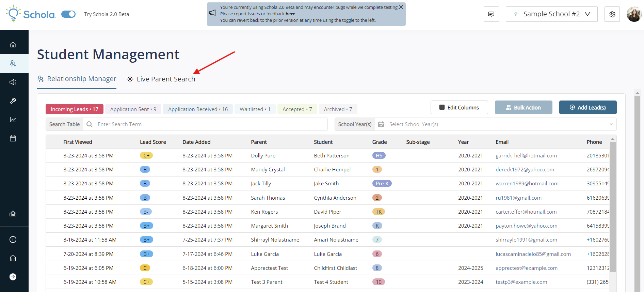
Task: Click the Schola logo
Action: tap(31, 14)
